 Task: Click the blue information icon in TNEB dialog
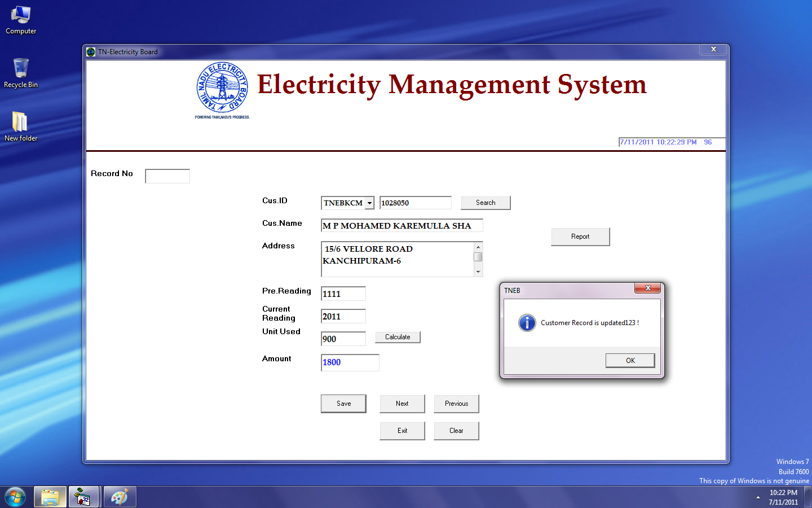click(x=527, y=323)
